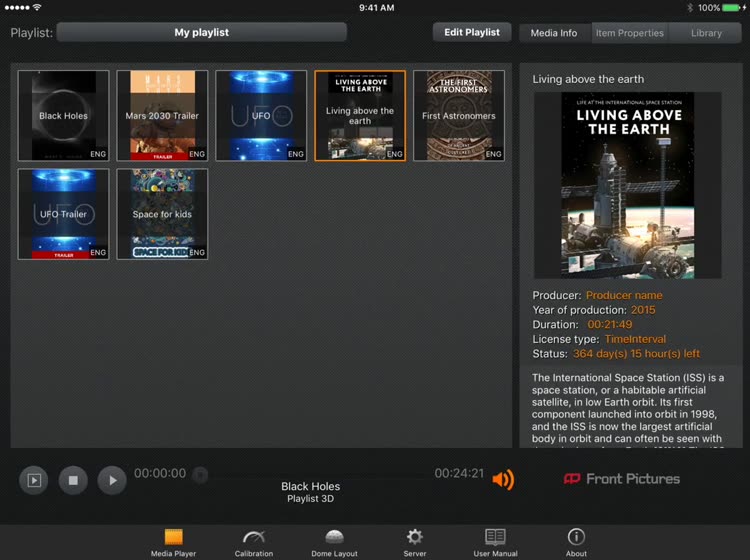Select the Black Holes thumbnail
The image size is (750, 560).
pyautogui.click(x=63, y=115)
